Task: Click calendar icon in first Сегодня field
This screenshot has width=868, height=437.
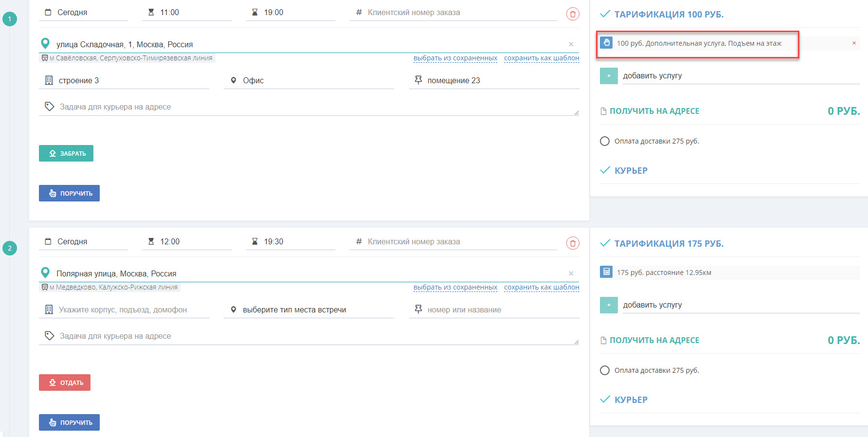Action: (48, 12)
